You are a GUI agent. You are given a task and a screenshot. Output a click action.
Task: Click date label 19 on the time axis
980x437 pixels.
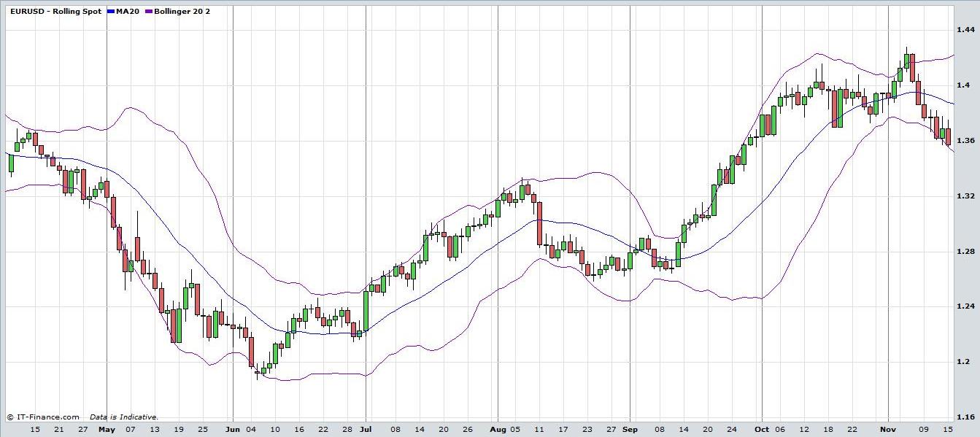[179, 430]
